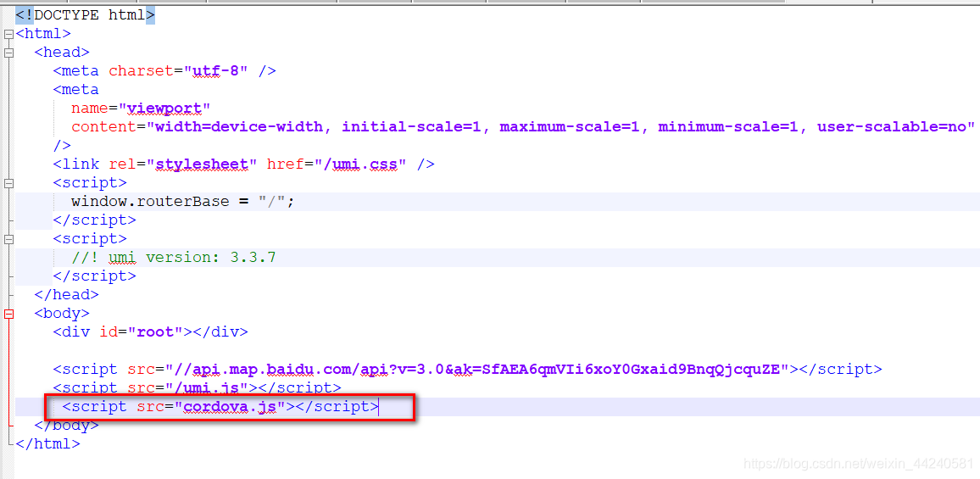Collapse the red body fold marker
Viewport: 980px width, 479px height.
pos(8,314)
